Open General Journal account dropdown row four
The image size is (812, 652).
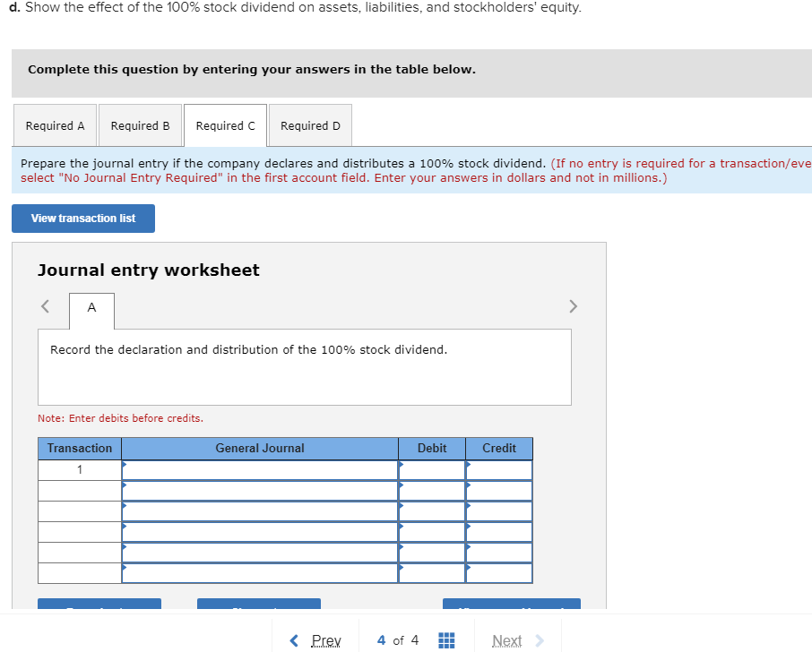coord(260,533)
